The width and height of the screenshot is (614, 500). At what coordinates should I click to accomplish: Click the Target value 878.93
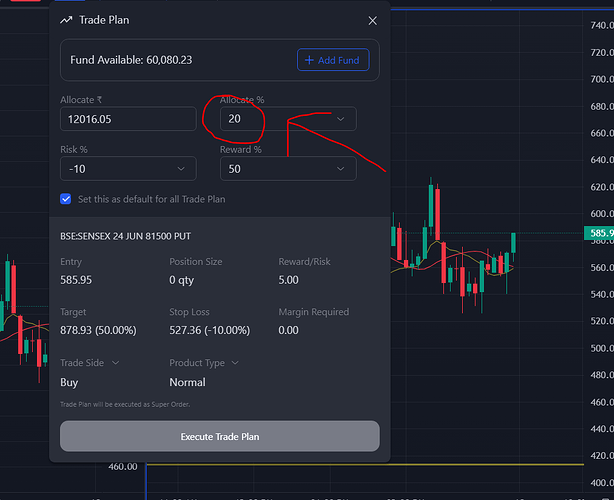tap(96, 330)
